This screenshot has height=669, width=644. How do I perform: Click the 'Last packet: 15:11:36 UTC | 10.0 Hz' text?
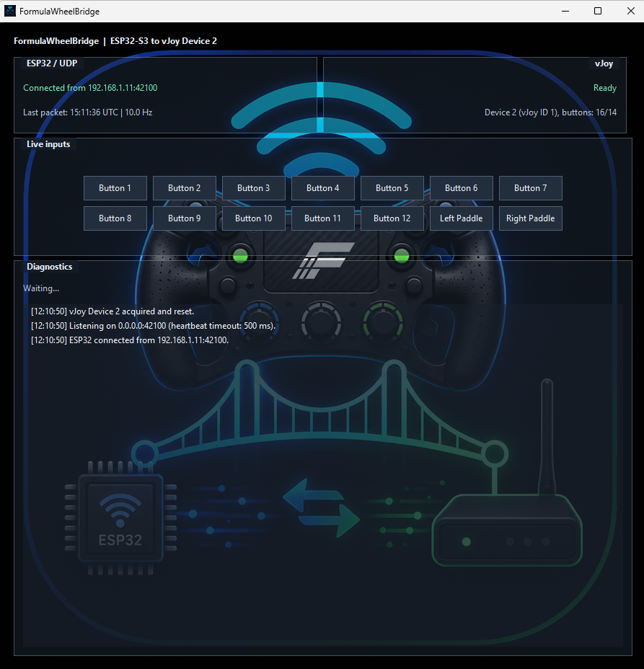87,112
